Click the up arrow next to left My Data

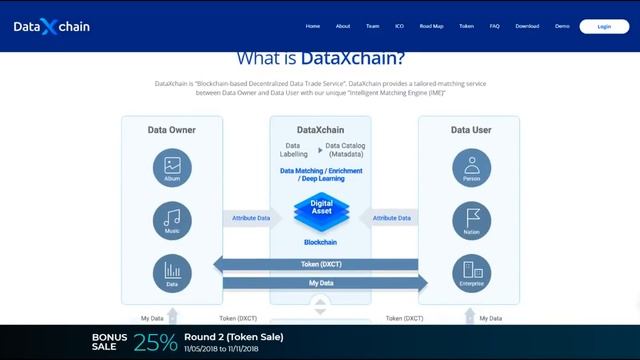[x=173, y=316]
